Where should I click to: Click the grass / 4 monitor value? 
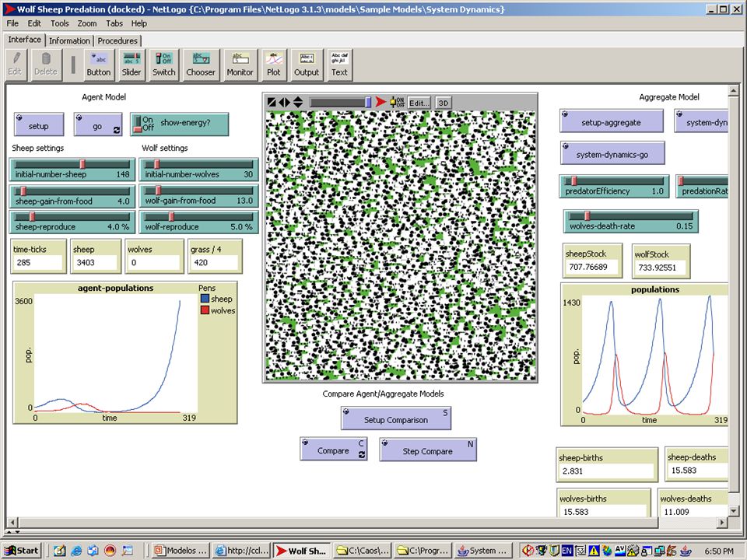215,262
